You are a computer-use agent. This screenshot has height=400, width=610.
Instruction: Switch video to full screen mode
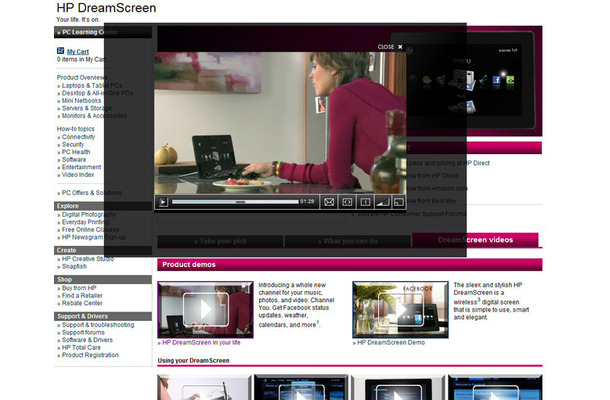point(399,202)
